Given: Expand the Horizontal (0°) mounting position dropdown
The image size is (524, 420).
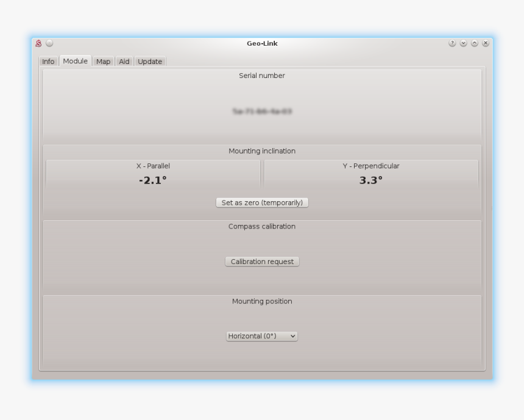Looking at the screenshot, I should [261, 336].
